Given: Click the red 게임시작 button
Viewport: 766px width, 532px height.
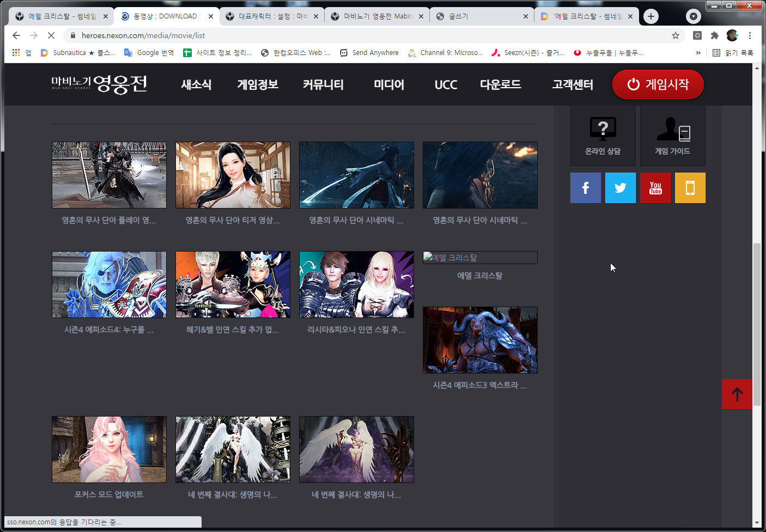Looking at the screenshot, I should tap(658, 84).
